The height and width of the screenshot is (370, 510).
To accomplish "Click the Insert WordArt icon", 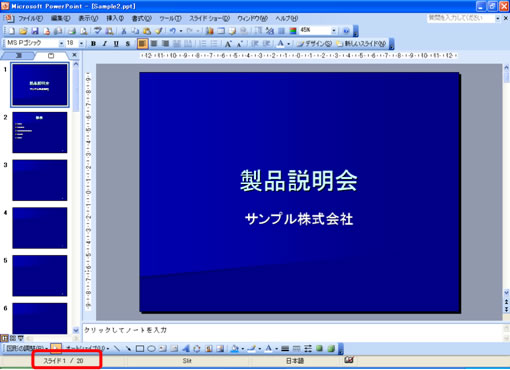I will tap(186, 349).
